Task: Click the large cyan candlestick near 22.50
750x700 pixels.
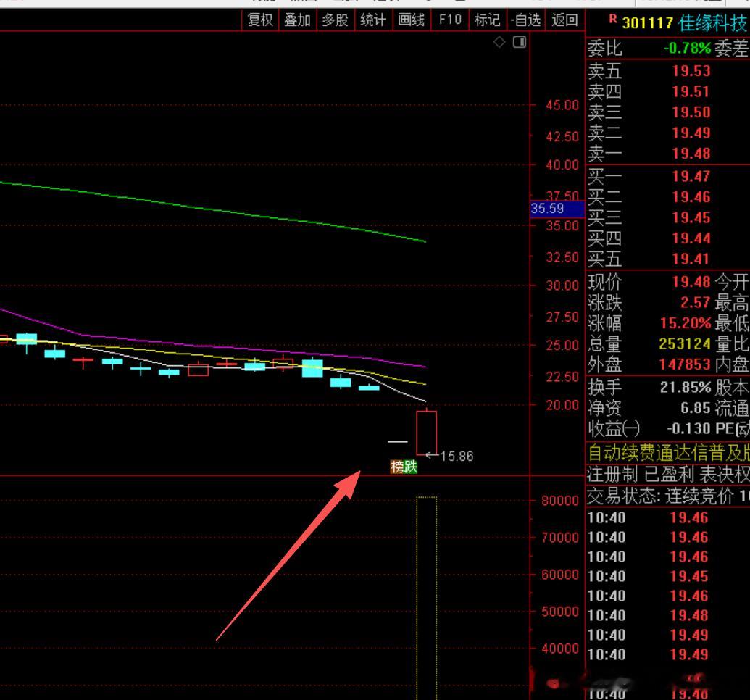Action: tap(312, 368)
